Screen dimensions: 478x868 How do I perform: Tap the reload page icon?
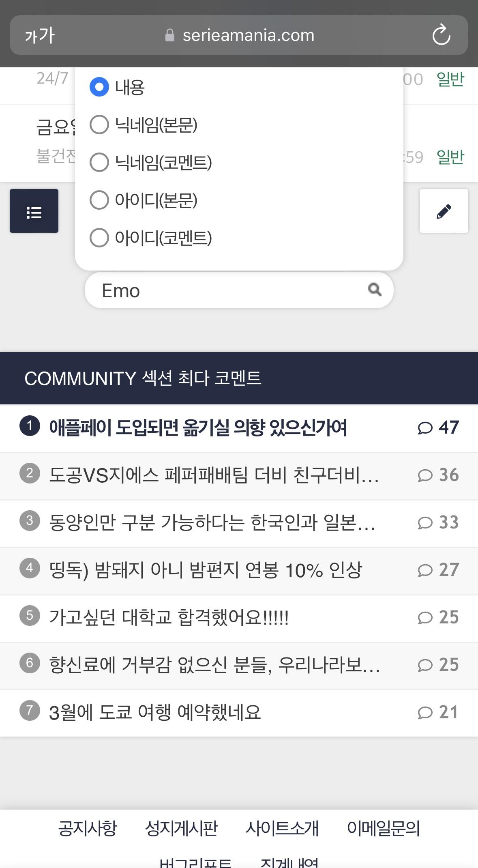441,35
